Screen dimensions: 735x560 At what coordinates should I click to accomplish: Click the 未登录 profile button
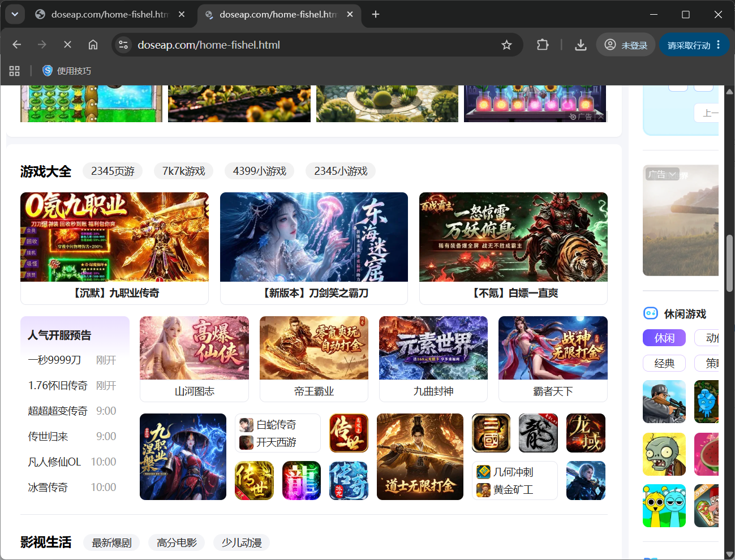626,45
